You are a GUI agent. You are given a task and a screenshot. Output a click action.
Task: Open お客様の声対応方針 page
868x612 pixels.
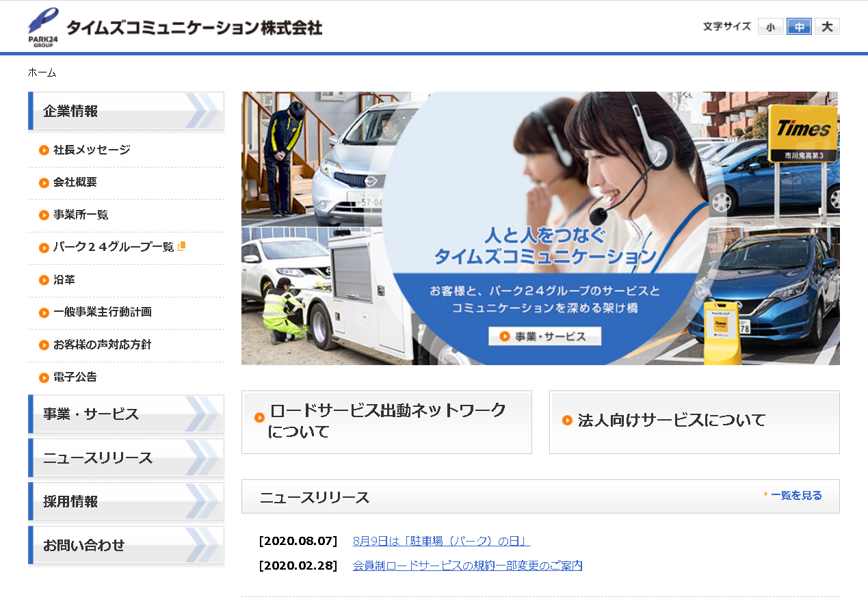click(x=103, y=345)
